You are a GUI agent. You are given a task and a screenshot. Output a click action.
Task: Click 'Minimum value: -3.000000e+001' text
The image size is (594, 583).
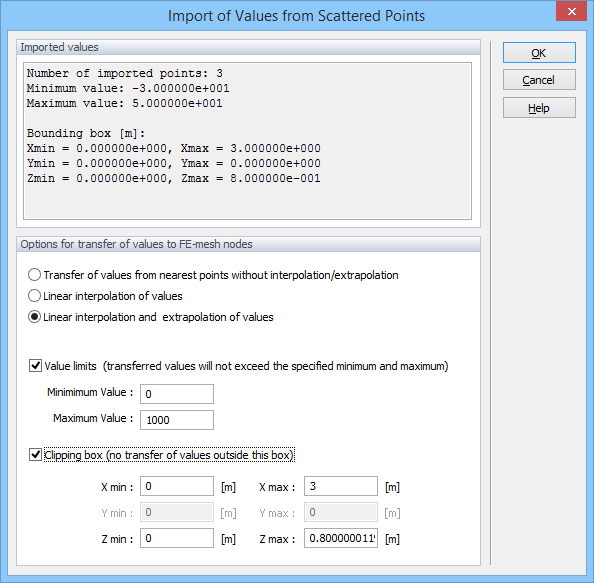pyautogui.click(x=128, y=88)
